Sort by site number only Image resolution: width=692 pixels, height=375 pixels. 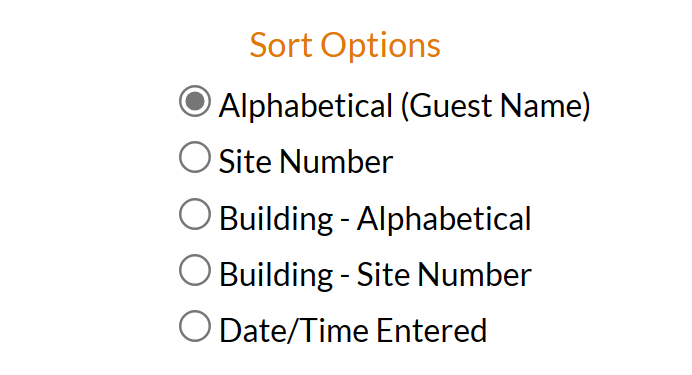195,157
